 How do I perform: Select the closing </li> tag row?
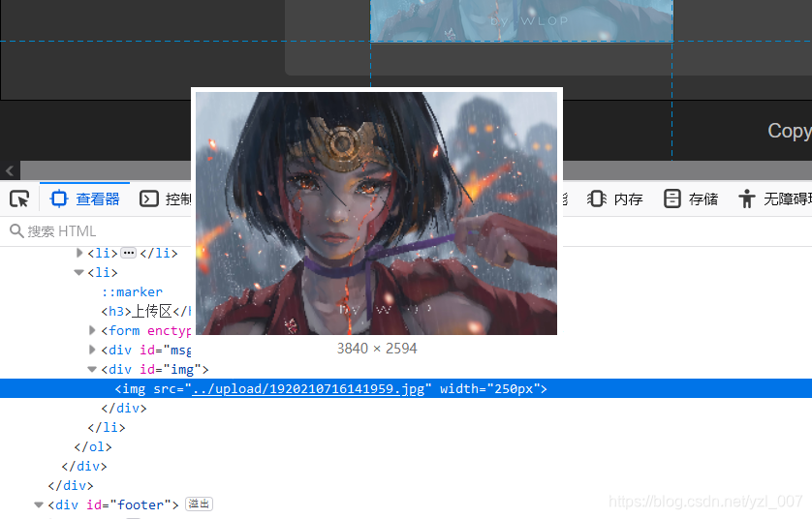pyautogui.click(x=107, y=428)
